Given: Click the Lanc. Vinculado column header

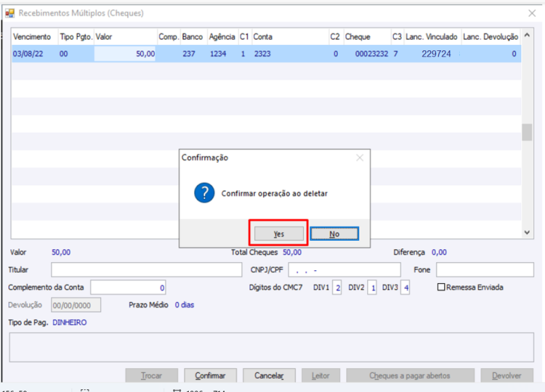Looking at the screenshot, I should pos(432,37).
